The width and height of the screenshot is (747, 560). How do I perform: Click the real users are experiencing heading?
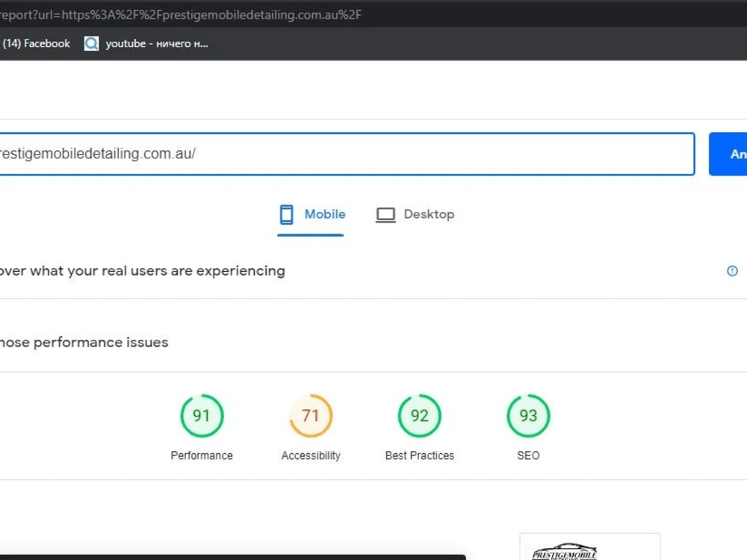pyautogui.click(x=143, y=271)
